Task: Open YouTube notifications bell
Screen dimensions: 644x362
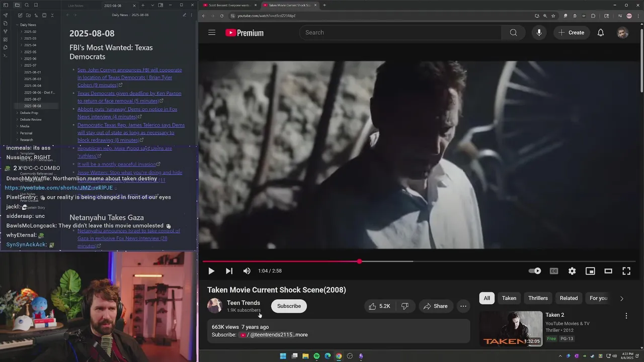Action: [x=601, y=33]
